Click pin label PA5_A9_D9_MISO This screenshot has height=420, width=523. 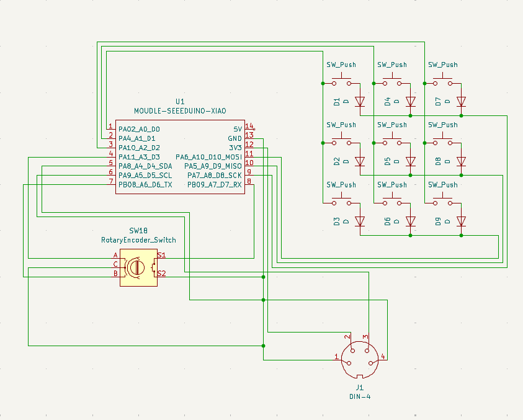click(213, 166)
